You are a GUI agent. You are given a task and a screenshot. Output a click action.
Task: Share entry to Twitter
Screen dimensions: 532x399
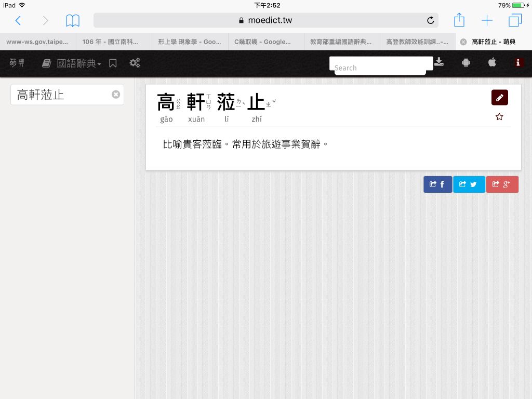[469, 184]
